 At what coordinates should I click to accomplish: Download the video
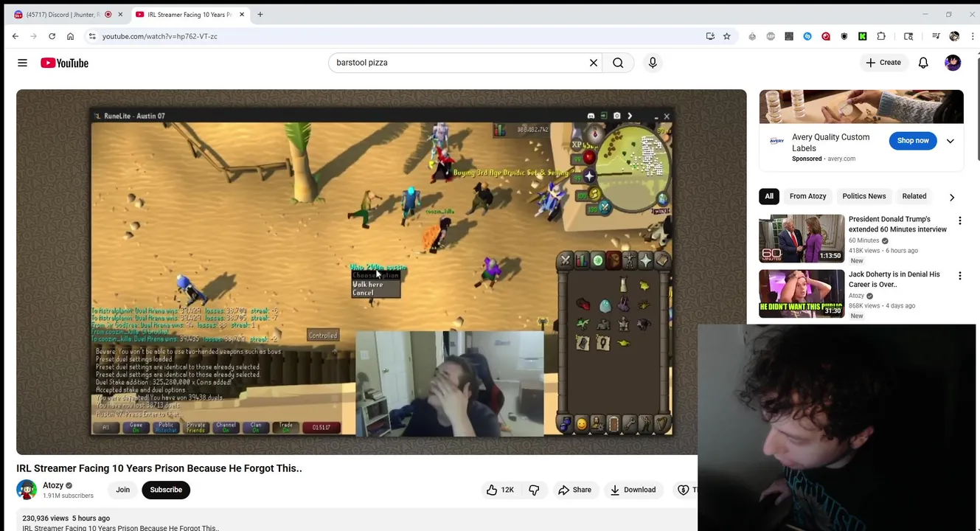pyautogui.click(x=633, y=490)
